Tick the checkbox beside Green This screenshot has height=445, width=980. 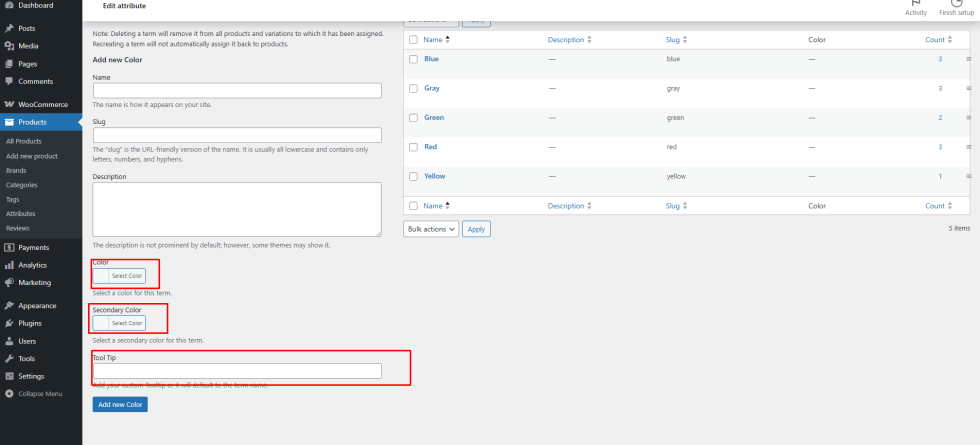(x=413, y=118)
